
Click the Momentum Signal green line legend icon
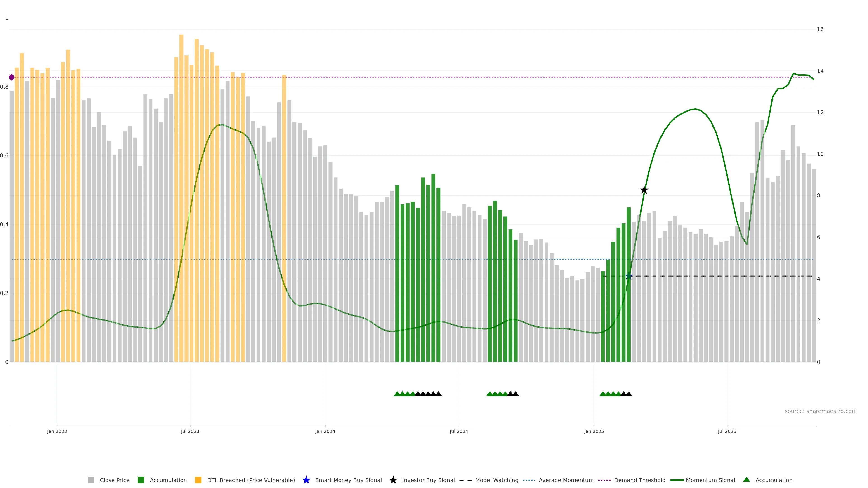click(677, 480)
